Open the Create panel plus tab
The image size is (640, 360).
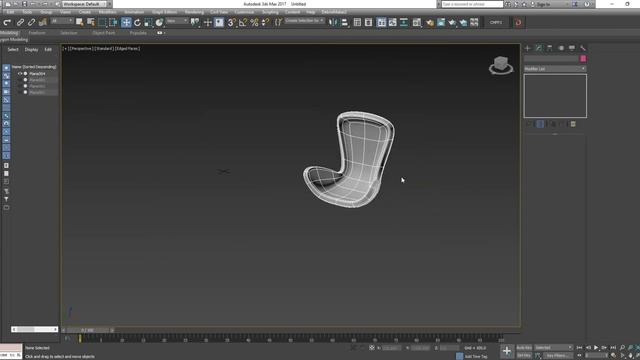(527, 48)
